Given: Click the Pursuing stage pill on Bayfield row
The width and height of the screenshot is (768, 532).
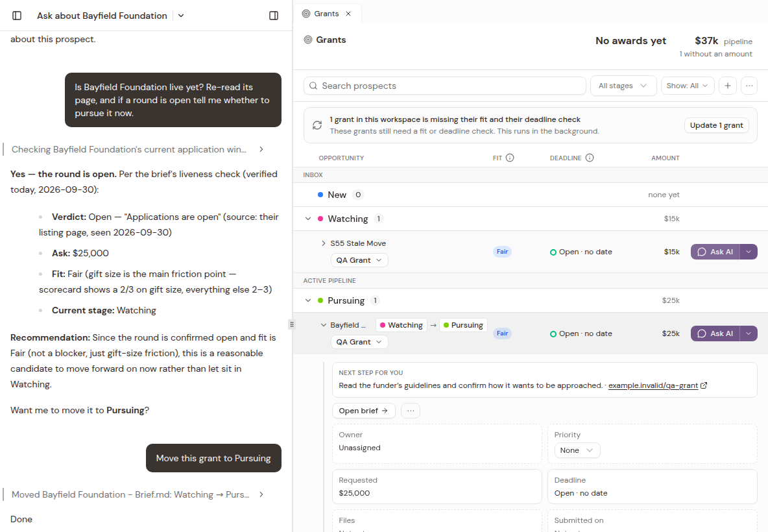Looking at the screenshot, I should [x=463, y=325].
